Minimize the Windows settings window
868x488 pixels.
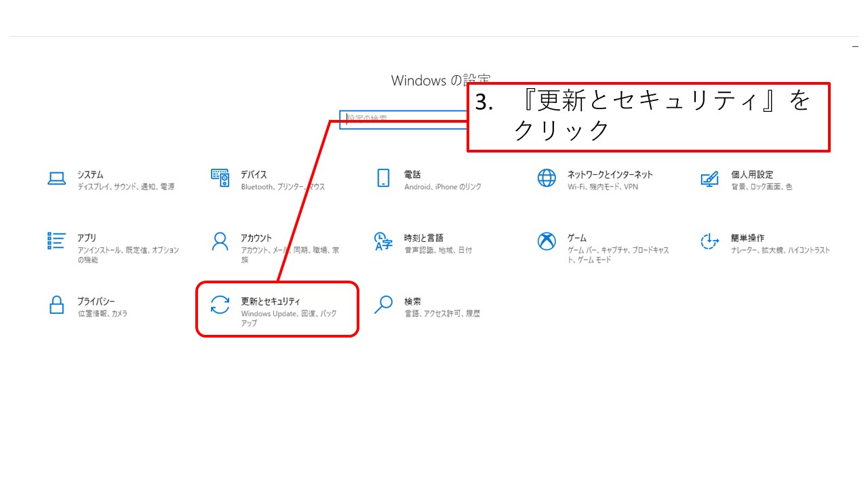[854, 46]
